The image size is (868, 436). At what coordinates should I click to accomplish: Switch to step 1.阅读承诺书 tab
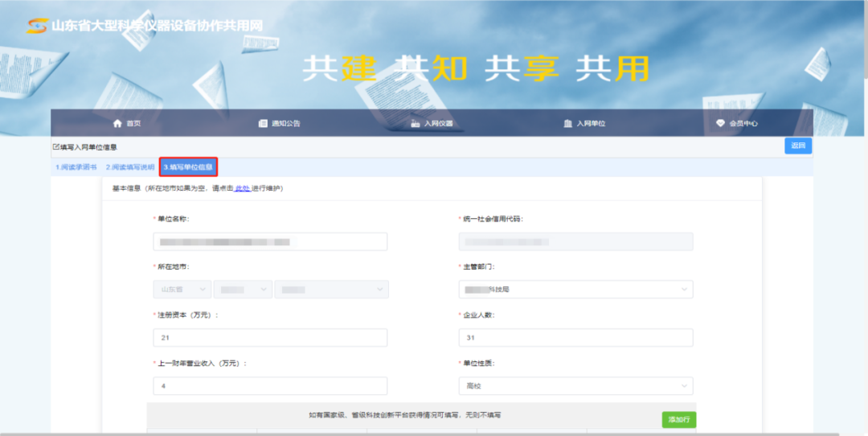(76, 167)
